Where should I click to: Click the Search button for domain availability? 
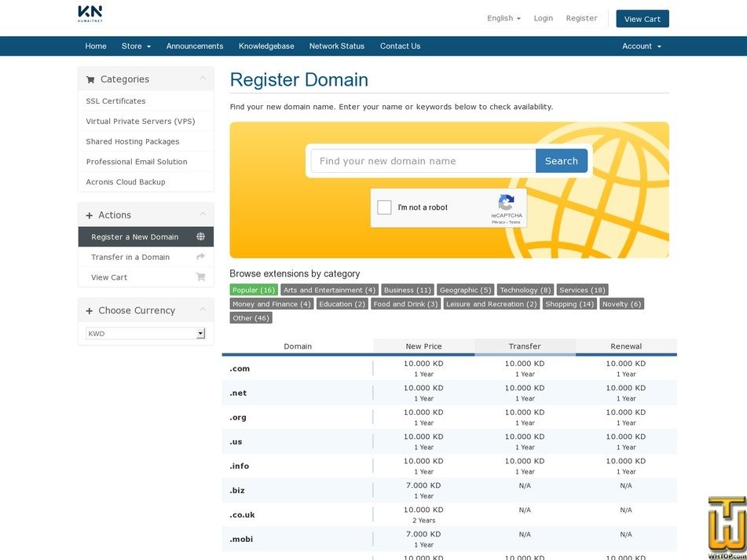[562, 160]
